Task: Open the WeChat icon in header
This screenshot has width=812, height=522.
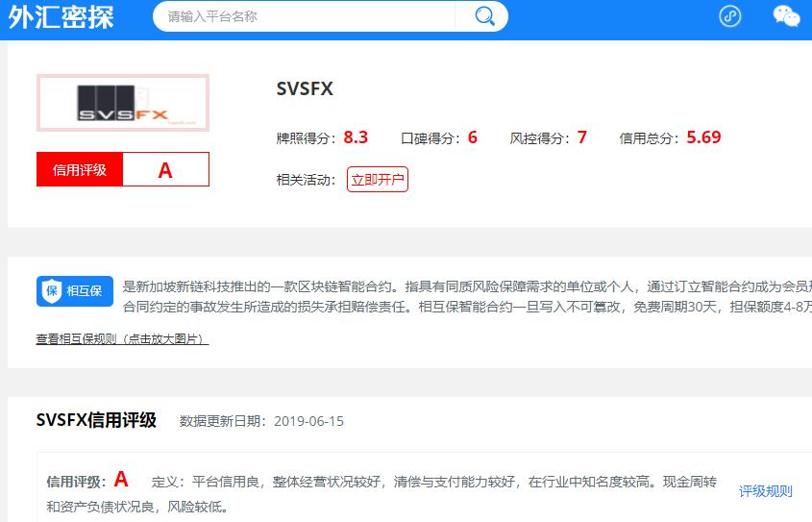Action: [786, 16]
